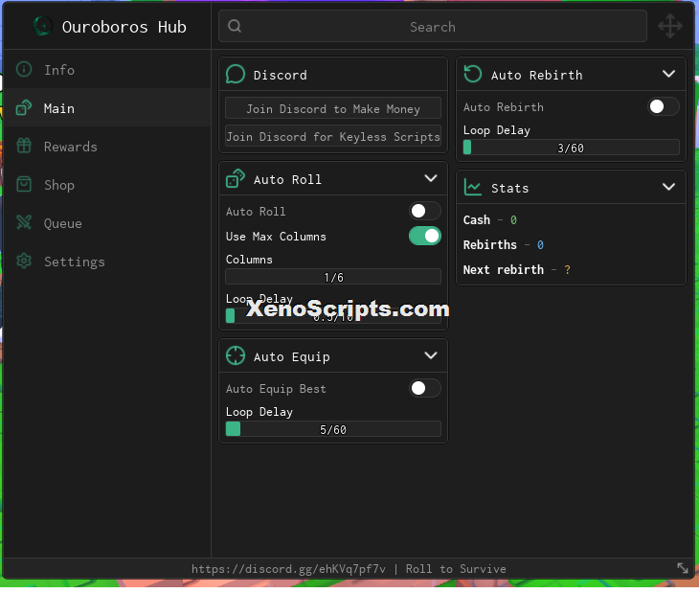Click the Cash stat value

tap(513, 220)
